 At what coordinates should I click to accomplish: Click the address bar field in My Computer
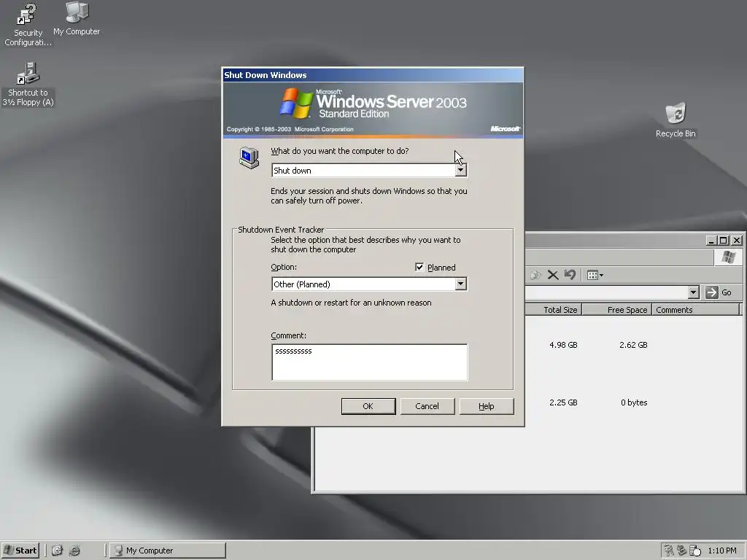click(x=607, y=292)
